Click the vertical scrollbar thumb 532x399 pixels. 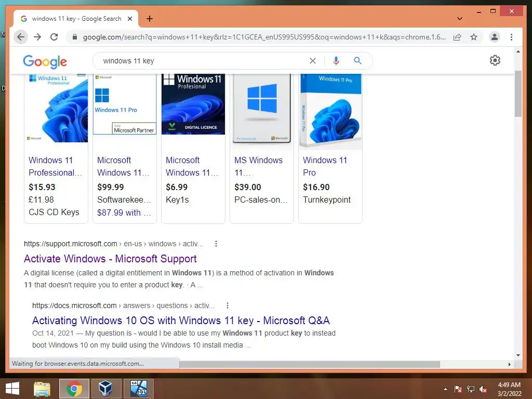click(x=518, y=94)
